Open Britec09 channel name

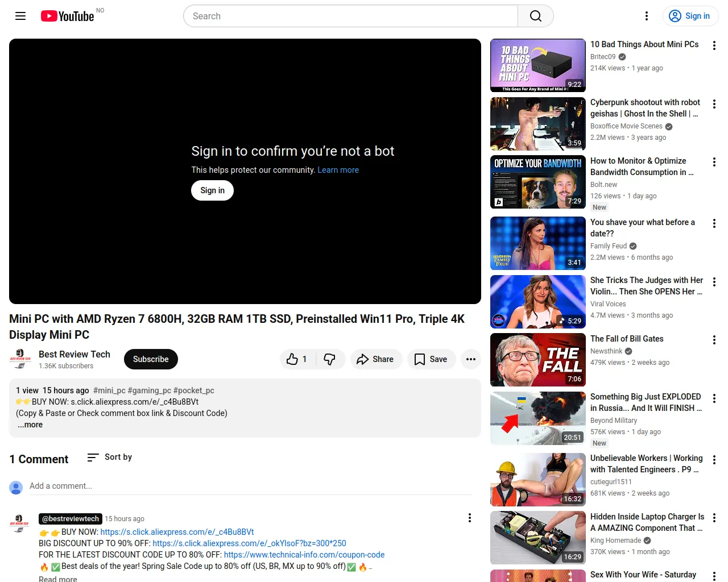pos(603,57)
